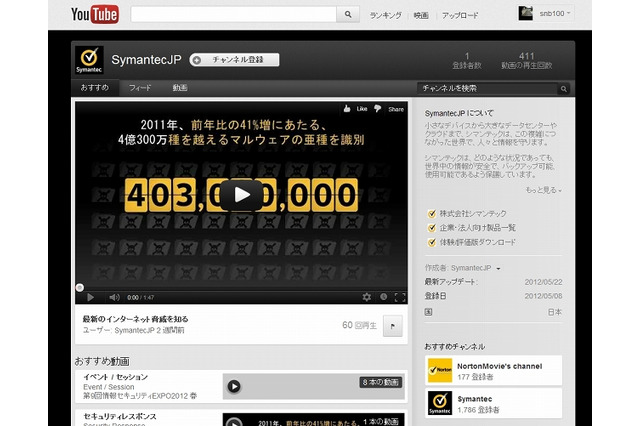Open NortonMovie's channel
The image size is (640, 426).
coord(500,366)
